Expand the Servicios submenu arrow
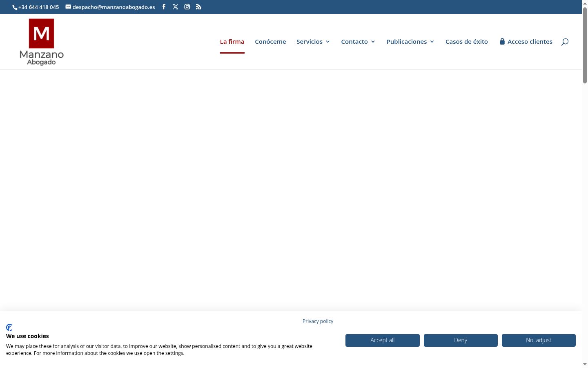Image resolution: width=588 pixels, height=368 pixels. [327, 42]
